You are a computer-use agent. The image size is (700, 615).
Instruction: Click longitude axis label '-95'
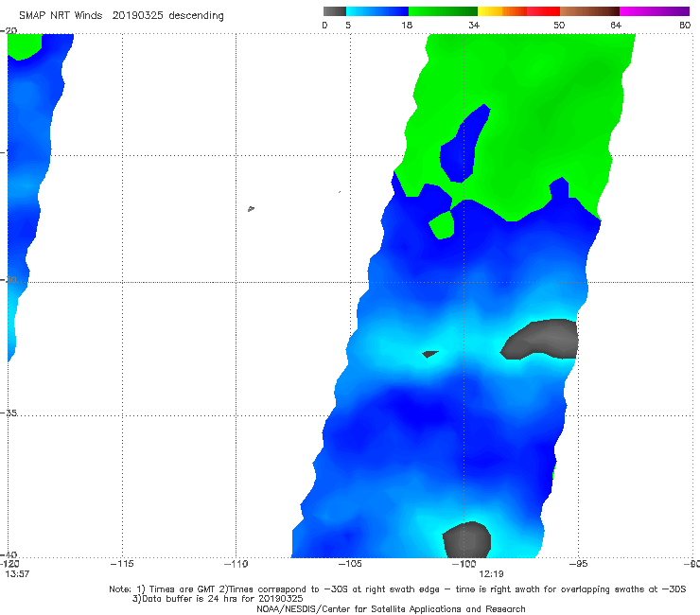(x=578, y=564)
